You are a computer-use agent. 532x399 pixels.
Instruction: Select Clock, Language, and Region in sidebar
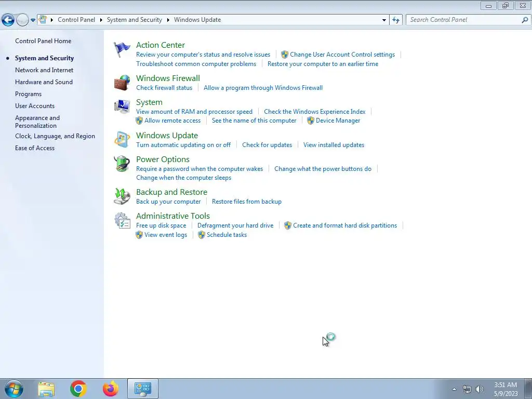(x=55, y=136)
